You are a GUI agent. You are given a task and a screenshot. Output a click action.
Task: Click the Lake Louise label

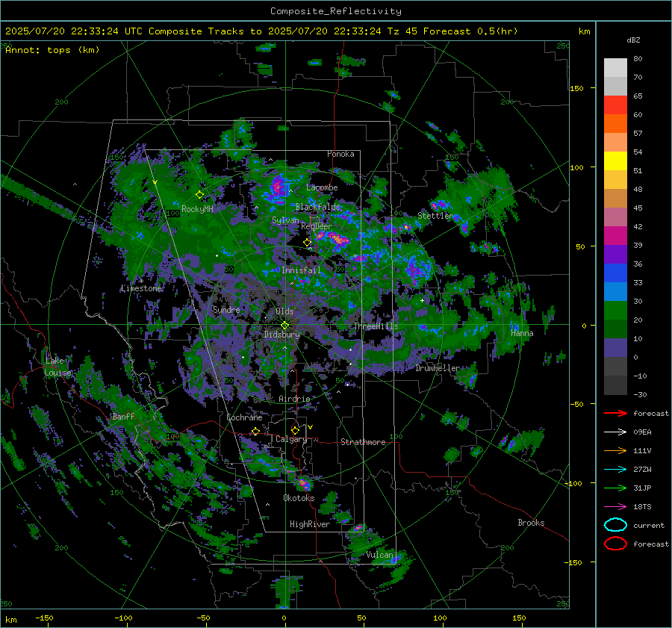click(59, 367)
